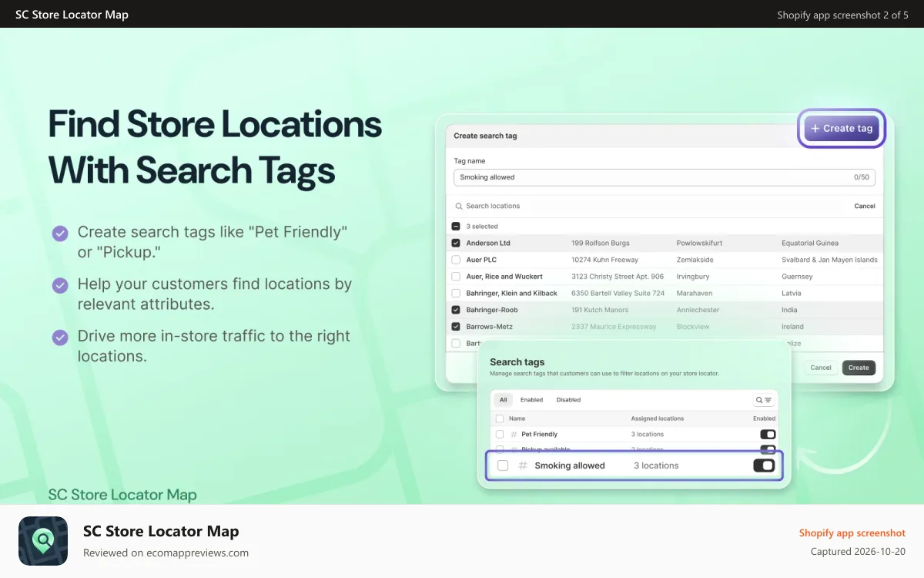Check the Auer PLC location
This screenshot has height=578, width=924.
(x=456, y=260)
